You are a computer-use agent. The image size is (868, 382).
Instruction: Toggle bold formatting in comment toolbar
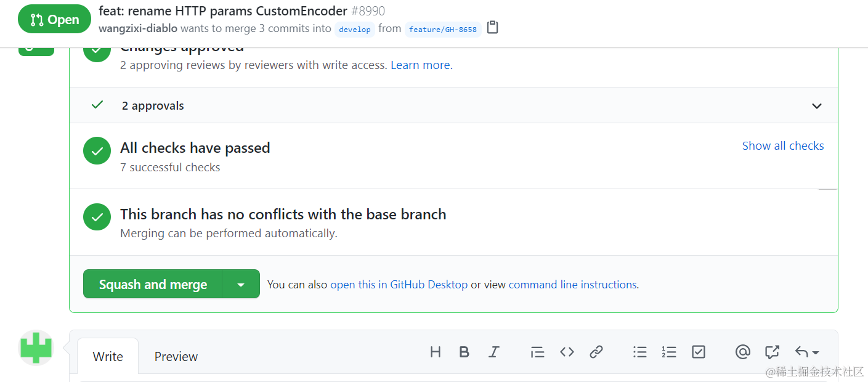[x=464, y=352]
